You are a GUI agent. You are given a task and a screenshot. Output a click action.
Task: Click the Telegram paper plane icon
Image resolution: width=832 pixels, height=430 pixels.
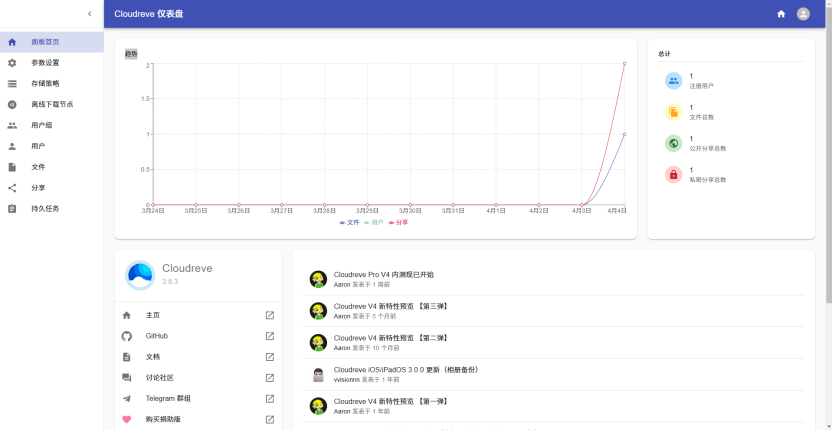(126, 399)
